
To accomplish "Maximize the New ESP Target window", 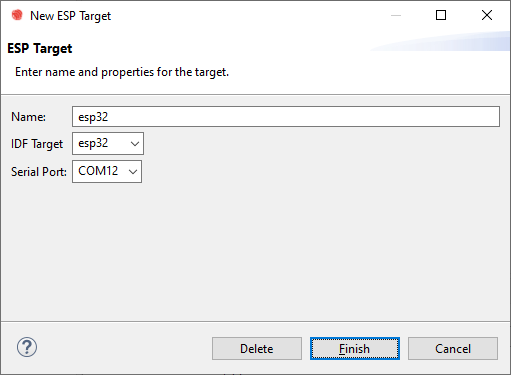I will tap(441, 15).
